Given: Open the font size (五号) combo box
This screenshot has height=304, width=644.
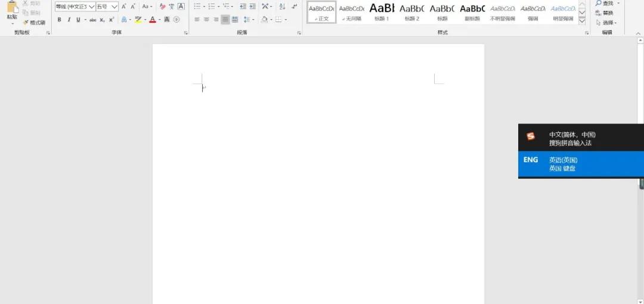Looking at the screenshot, I should [107, 7].
